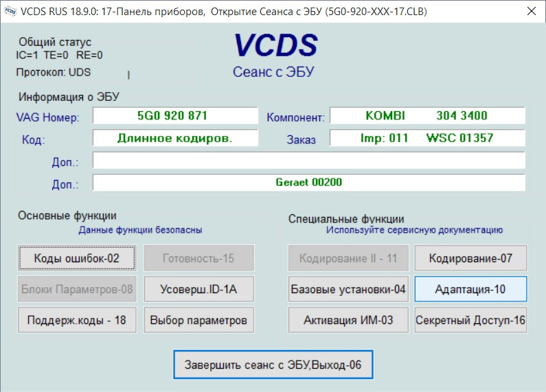Click the disabled Готовность-15 button
Screen dimensions: 546x392
(199, 258)
